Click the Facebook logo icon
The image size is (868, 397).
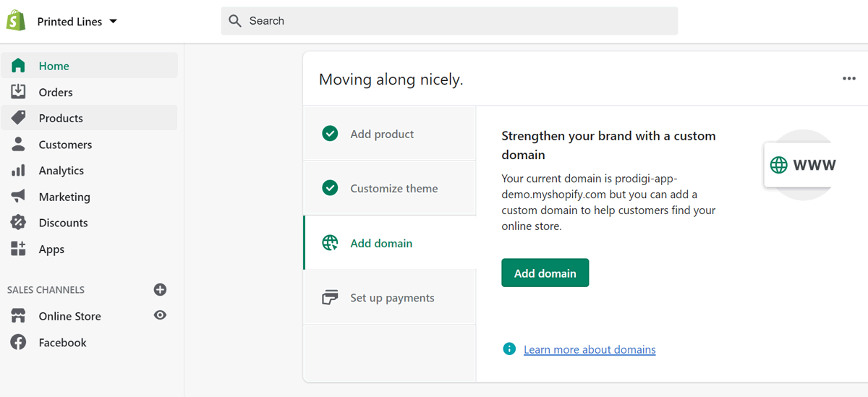click(x=18, y=343)
